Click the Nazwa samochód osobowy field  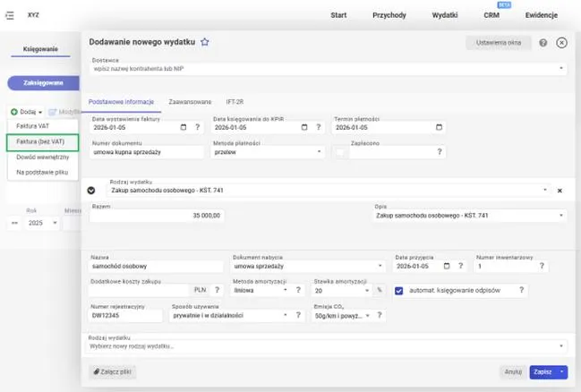click(x=156, y=266)
